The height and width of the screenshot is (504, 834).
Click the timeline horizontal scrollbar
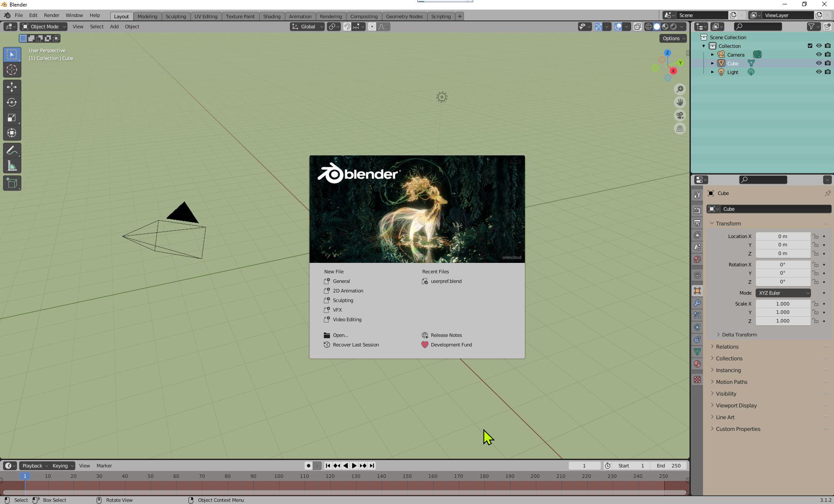344,493
